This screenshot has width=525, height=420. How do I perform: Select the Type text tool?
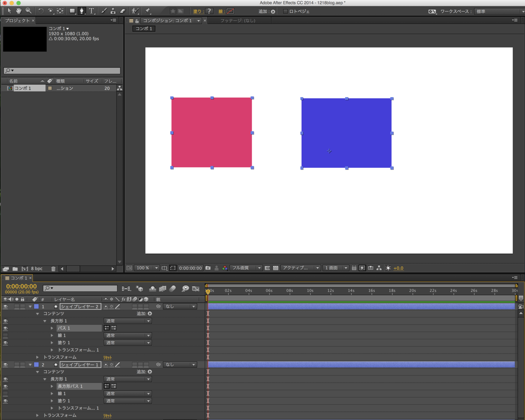(92, 11)
